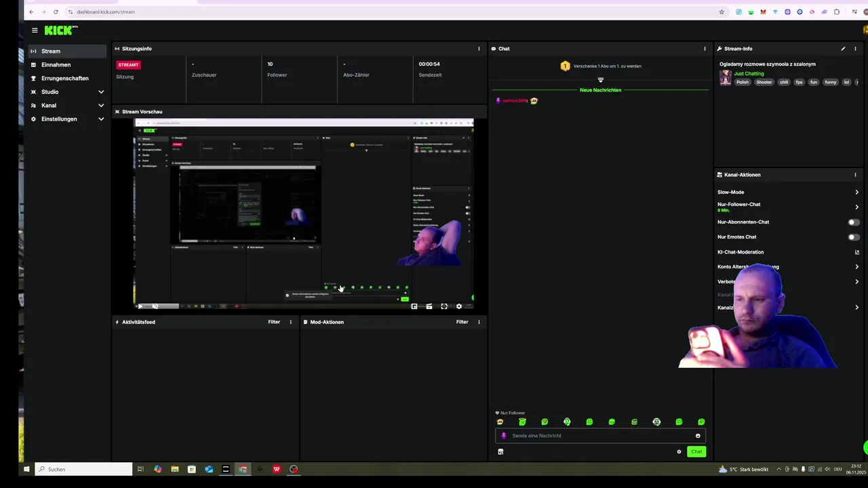Click Verschenke 1 Abo text in chat
868x488 pixels.
click(607, 66)
